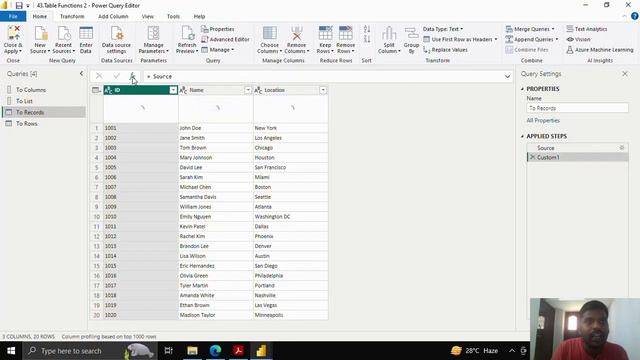Screen dimensions: 640x360
Task: Select the Custom1 applied step
Action: pos(577,157)
